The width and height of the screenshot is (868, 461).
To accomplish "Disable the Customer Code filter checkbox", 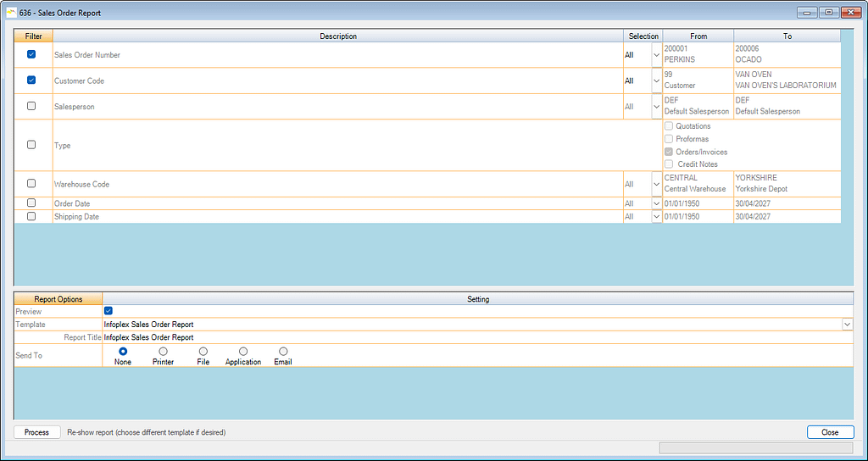I will point(31,81).
